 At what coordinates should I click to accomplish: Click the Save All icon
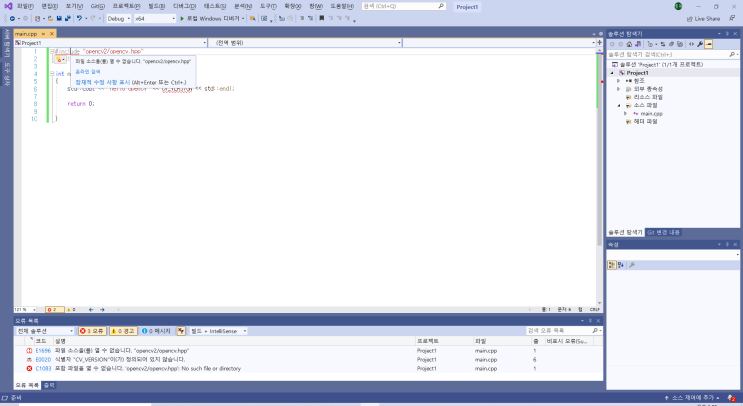pyautogui.click(x=67, y=18)
